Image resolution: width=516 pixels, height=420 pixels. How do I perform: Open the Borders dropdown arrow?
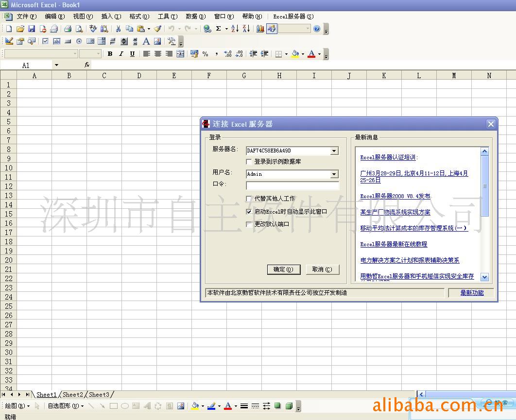(x=286, y=54)
